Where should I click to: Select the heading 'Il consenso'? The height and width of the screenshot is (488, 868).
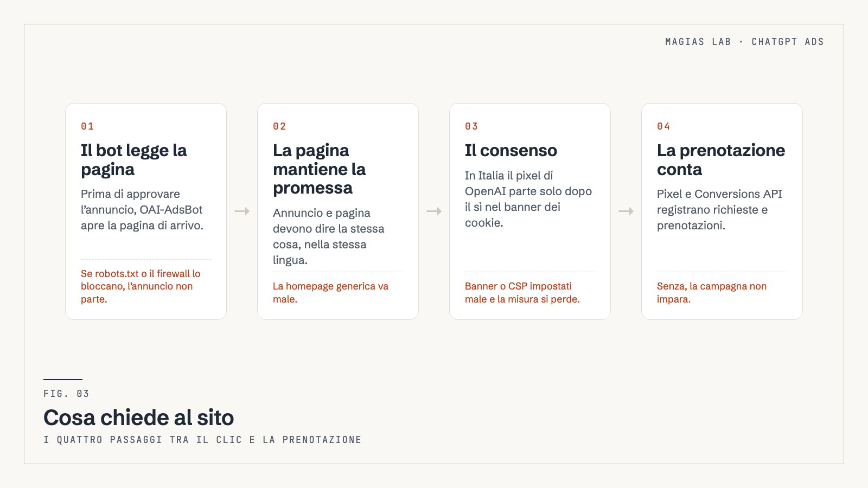511,151
